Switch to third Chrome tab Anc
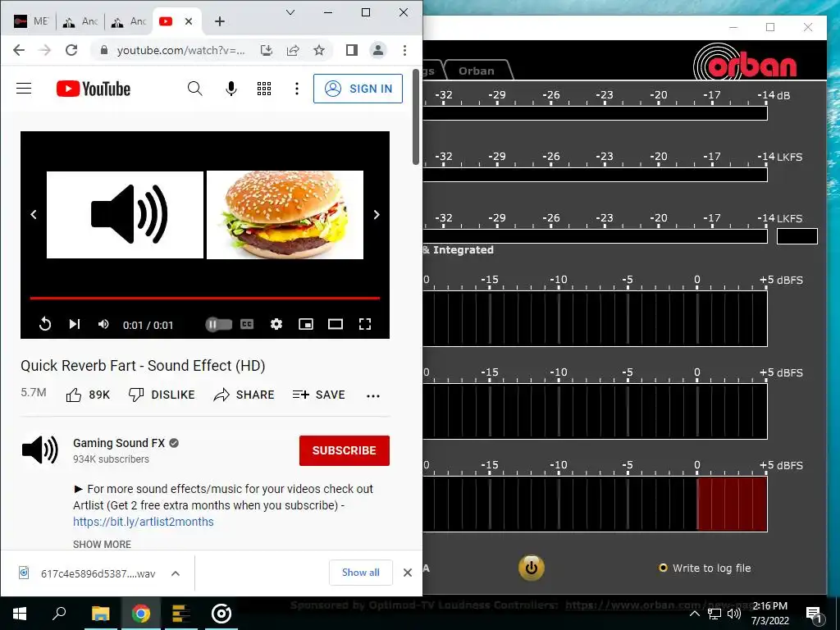Screen dimensions: 840x630 [x=129, y=21]
